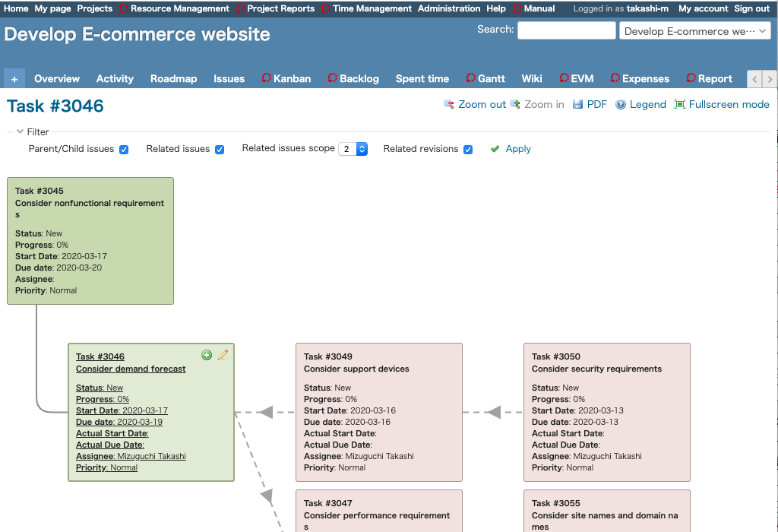Open the Help menu link

tap(496, 9)
